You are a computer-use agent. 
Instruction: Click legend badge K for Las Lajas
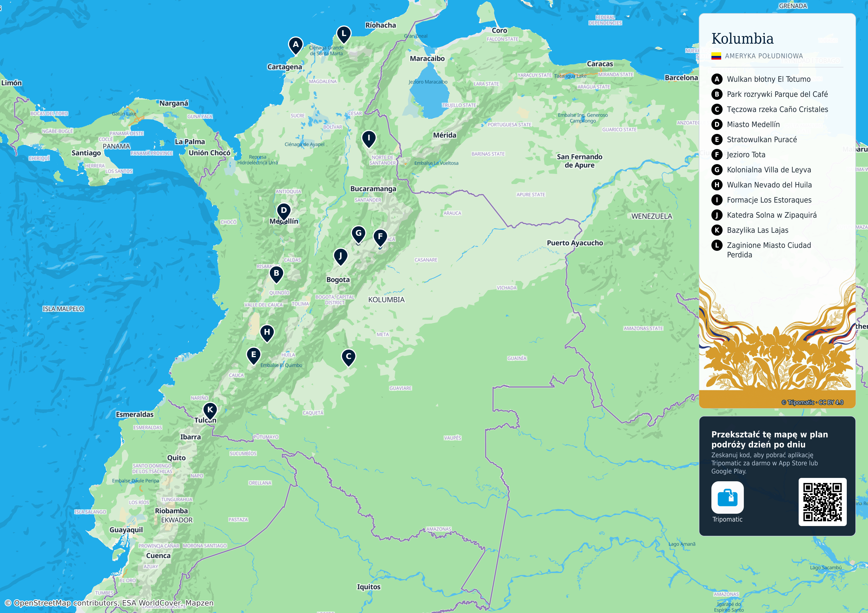tap(717, 230)
